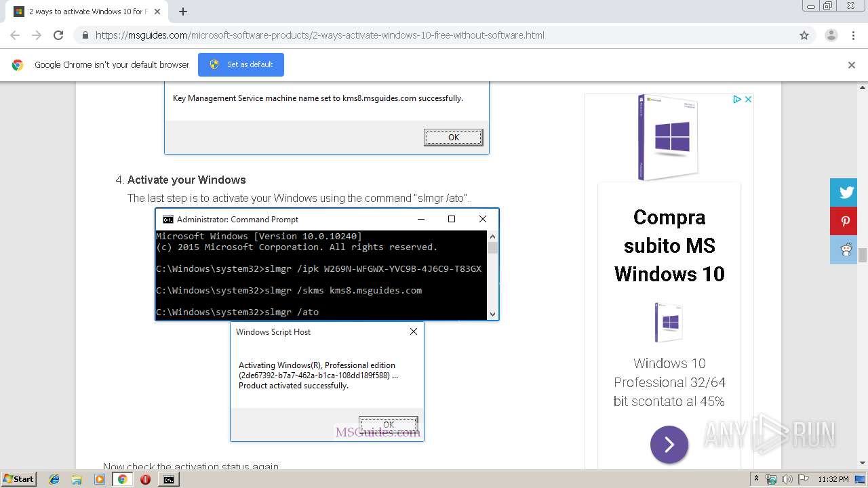The width and height of the screenshot is (868, 488).
Task: Go forward to next page
Action: coord(37,35)
